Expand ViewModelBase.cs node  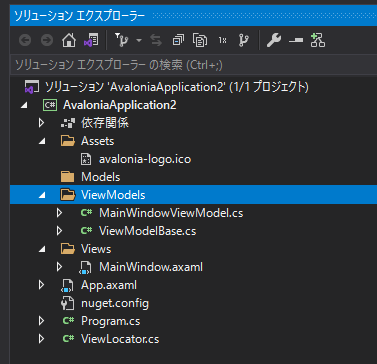pyautogui.click(x=59, y=231)
